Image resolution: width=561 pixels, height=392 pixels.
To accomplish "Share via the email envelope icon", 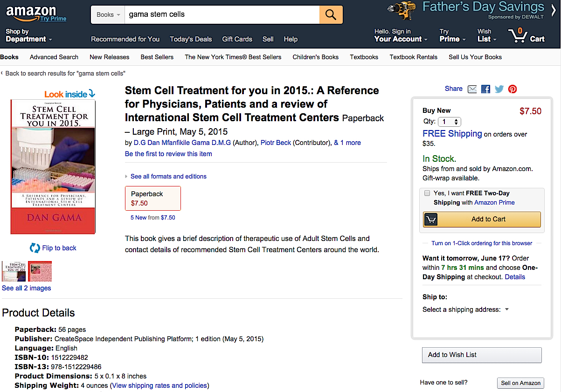I will click(472, 89).
